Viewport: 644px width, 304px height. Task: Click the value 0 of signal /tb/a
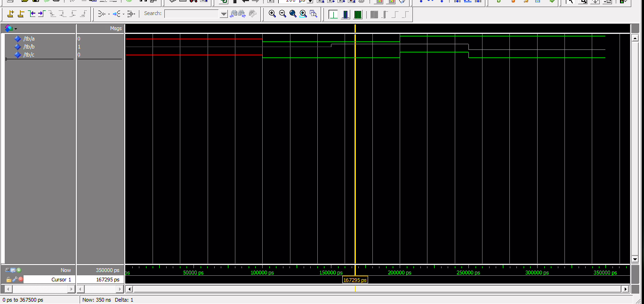79,39
